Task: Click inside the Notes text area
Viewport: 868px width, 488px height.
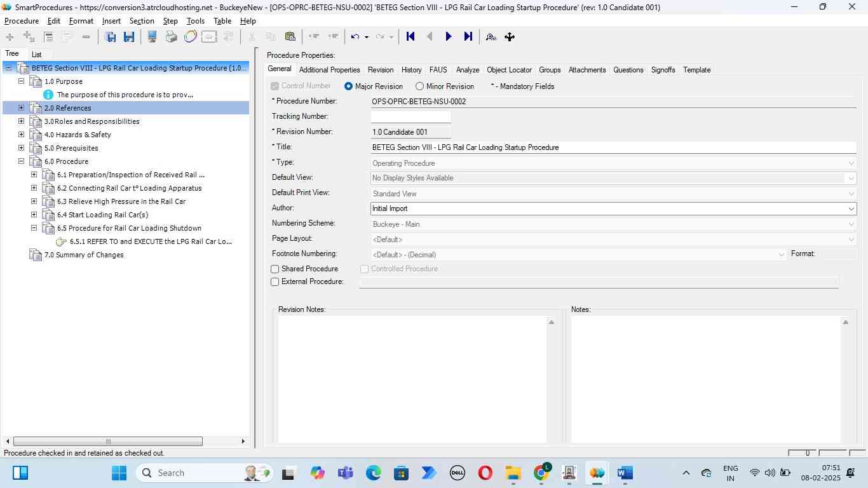Action: (705, 379)
